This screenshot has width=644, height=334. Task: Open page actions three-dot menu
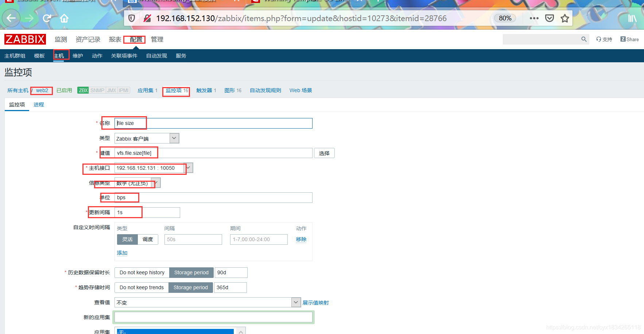[534, 18]
